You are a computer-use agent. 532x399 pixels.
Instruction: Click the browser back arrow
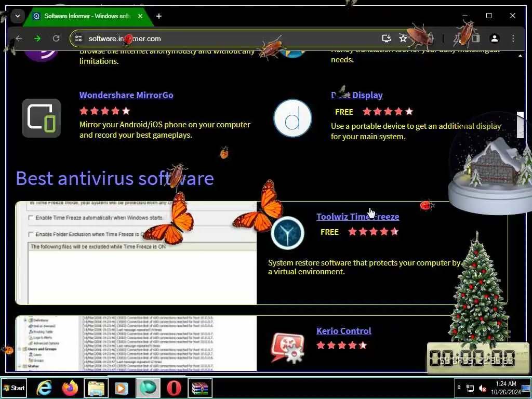pos(19,38)
